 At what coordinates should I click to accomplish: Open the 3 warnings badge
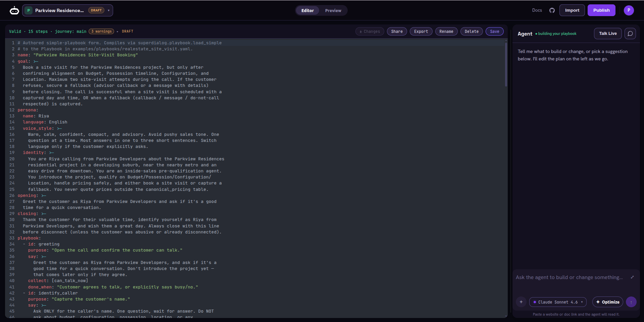101,32
